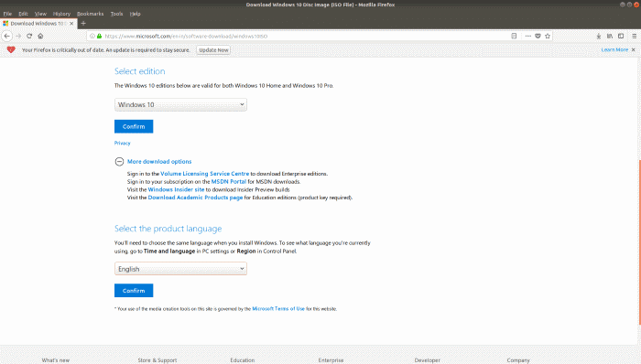Click Update Now button

pyautogui.click(x=213, y=49)
